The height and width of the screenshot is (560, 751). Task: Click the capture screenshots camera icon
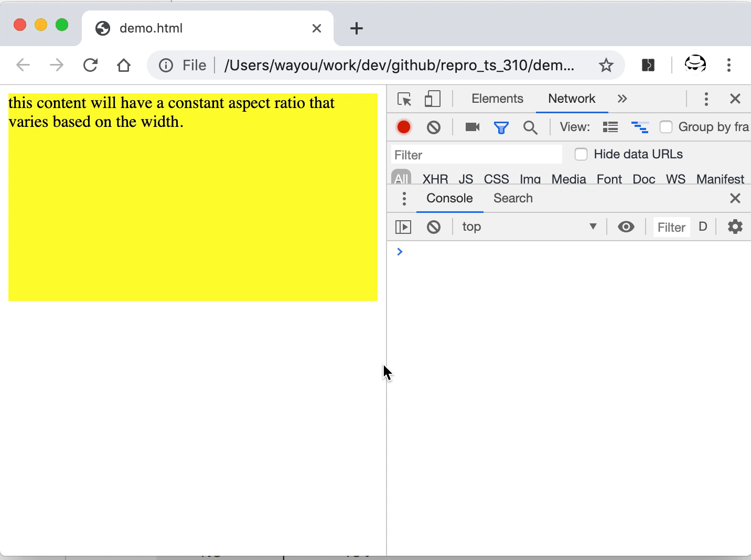(472, 127)
